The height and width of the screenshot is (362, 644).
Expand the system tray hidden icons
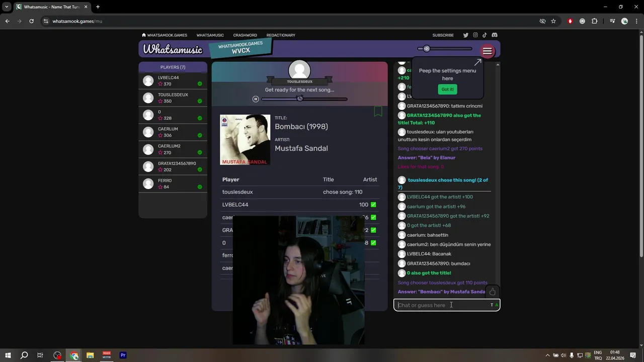[x=548, y=355]
